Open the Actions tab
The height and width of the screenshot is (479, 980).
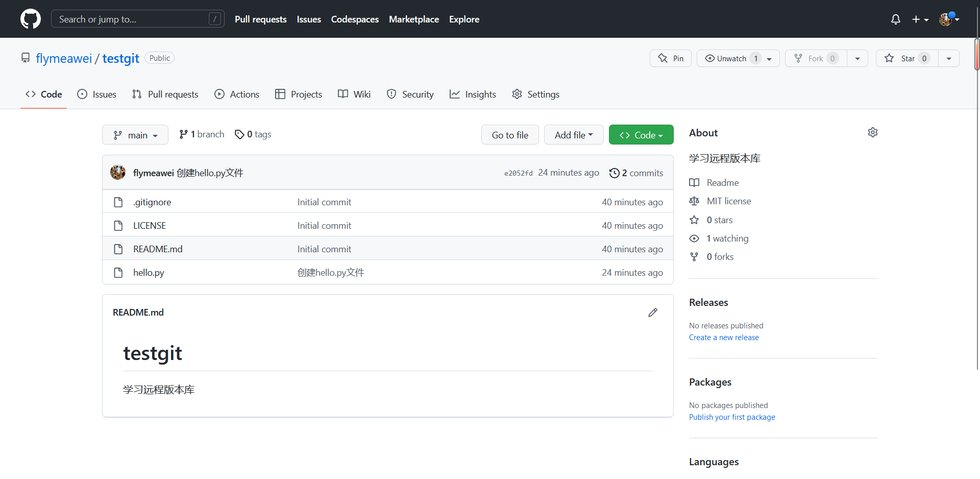point(237,94)
